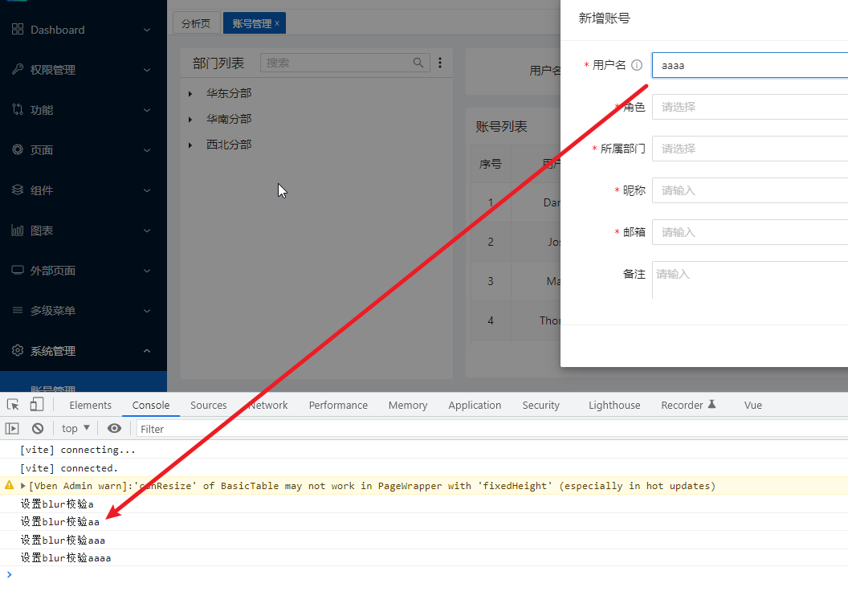The height and width of the screenshot is (616, 848).
Task: Click the console line [vite] connected.
Action: coord(424,467)
